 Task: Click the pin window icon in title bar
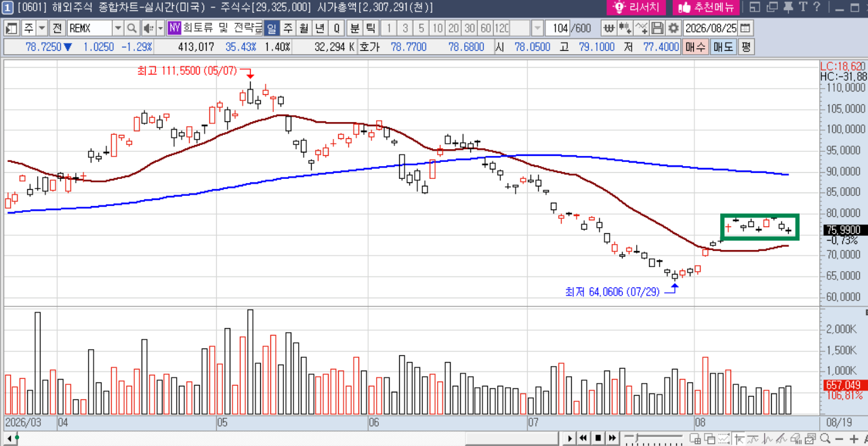[x=788, y=7]
